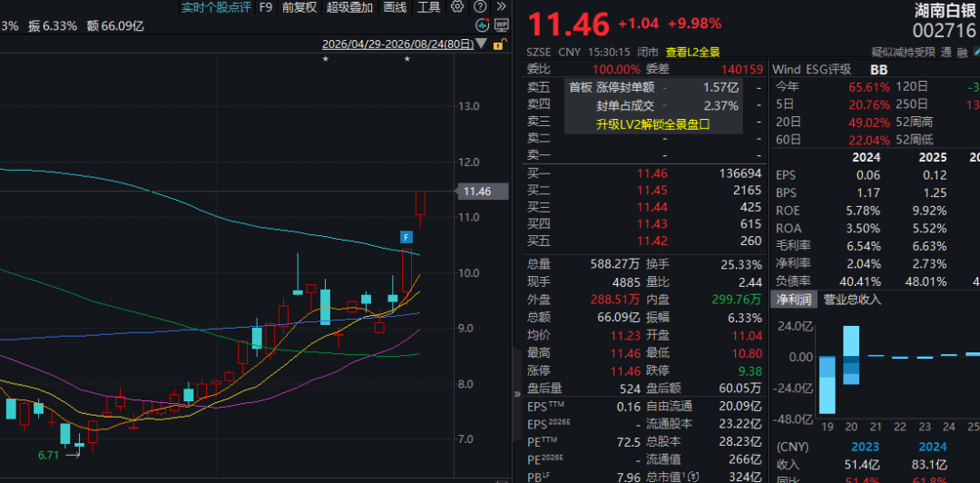This screenshot has width=980, height=483.
Task: Click the WP monitor icon
Action: (501, 25)
